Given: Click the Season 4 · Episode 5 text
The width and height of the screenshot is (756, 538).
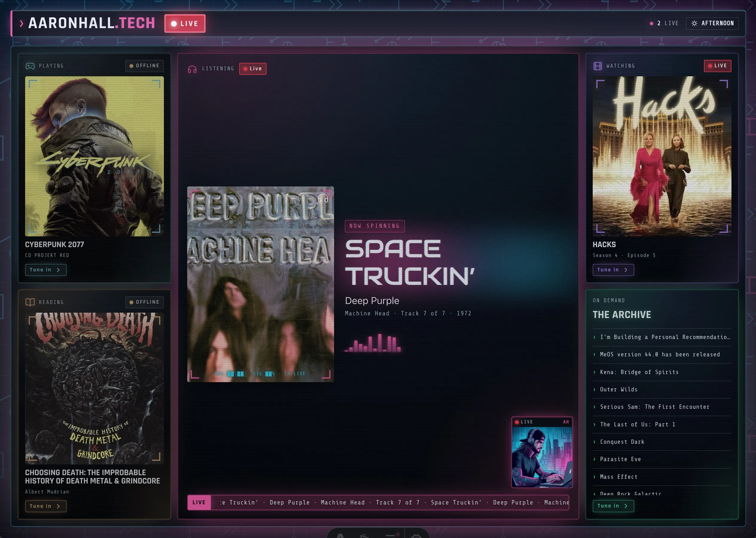Looking at the screenshot, I should coord(624,256).
